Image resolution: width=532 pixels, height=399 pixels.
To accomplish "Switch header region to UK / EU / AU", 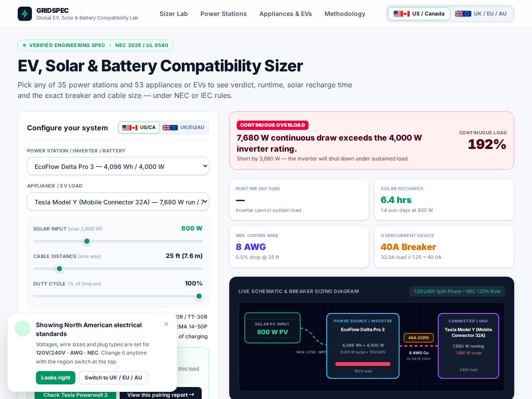I will click(x=481, y=14).
